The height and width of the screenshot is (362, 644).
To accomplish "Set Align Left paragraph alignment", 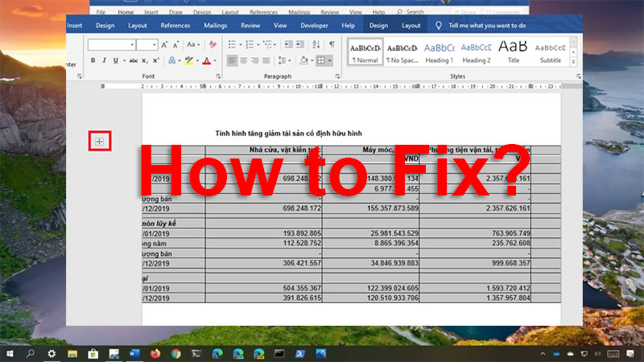I will coord(232,60).
